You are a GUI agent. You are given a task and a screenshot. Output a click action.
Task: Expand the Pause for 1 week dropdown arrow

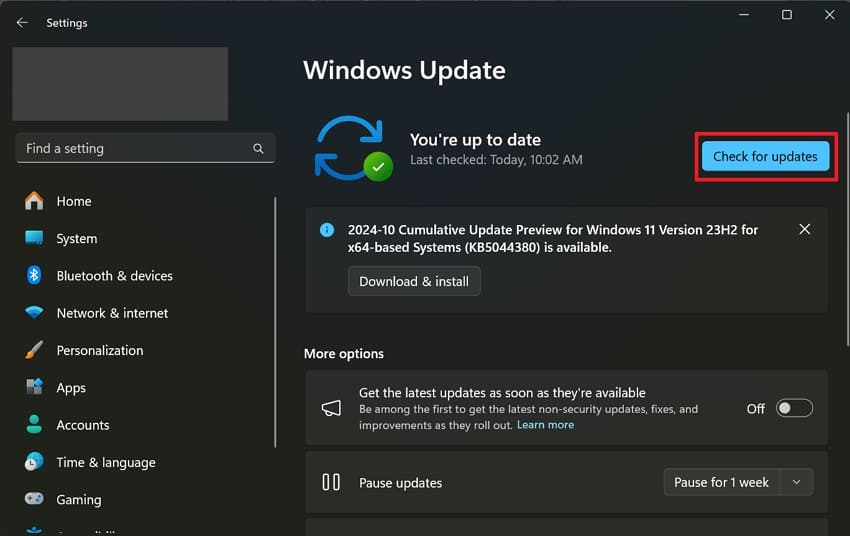click(x=796, y=482)
